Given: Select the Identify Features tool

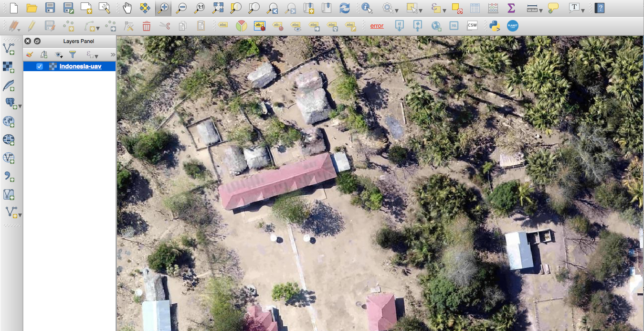Looking at the screenshot, I should [x=367, y=8].
